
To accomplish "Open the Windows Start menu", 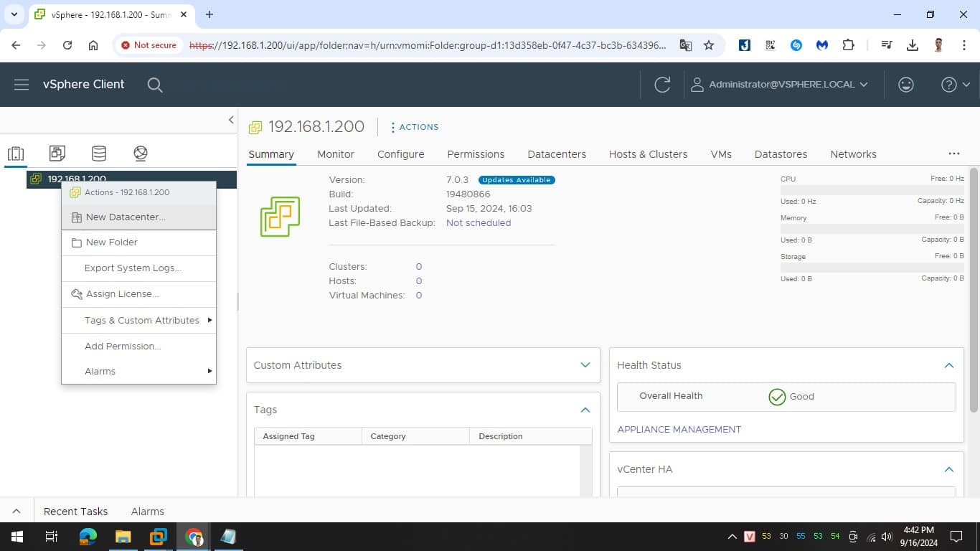I will (x=17, y=537).
